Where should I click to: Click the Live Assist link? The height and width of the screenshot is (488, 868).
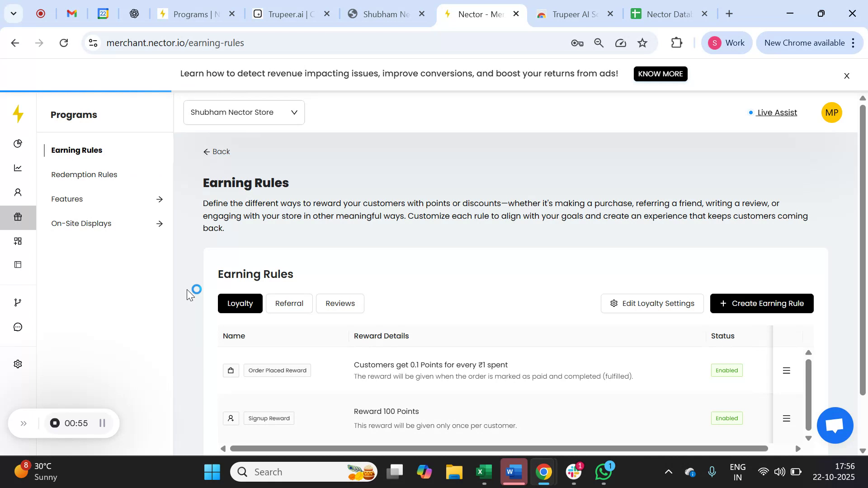tap(777, 113)
